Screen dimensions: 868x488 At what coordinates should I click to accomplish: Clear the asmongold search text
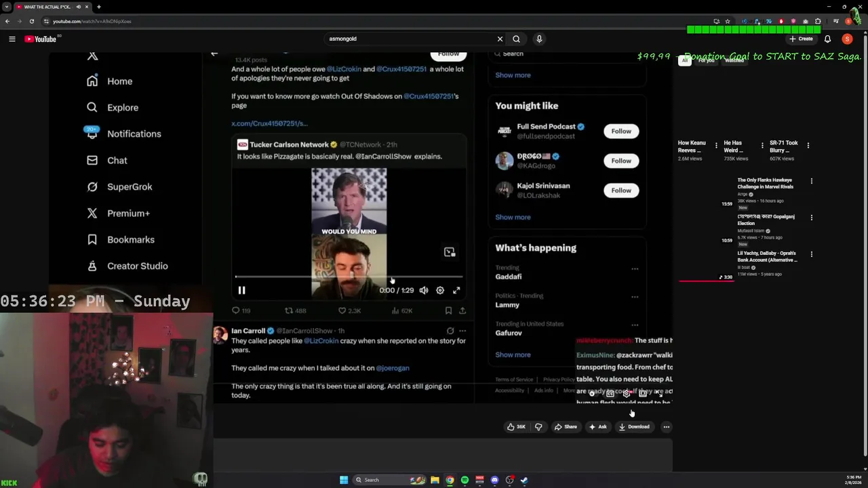tap(500, 39)
